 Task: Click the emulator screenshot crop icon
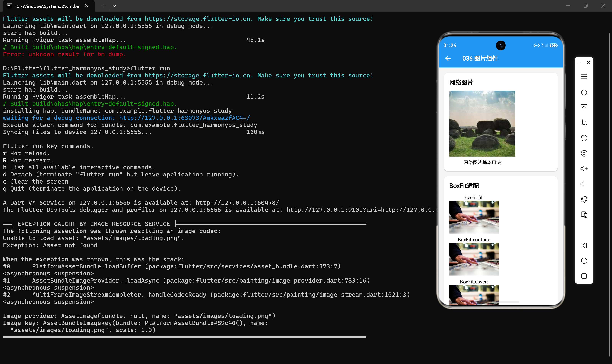tap(584, 123)
